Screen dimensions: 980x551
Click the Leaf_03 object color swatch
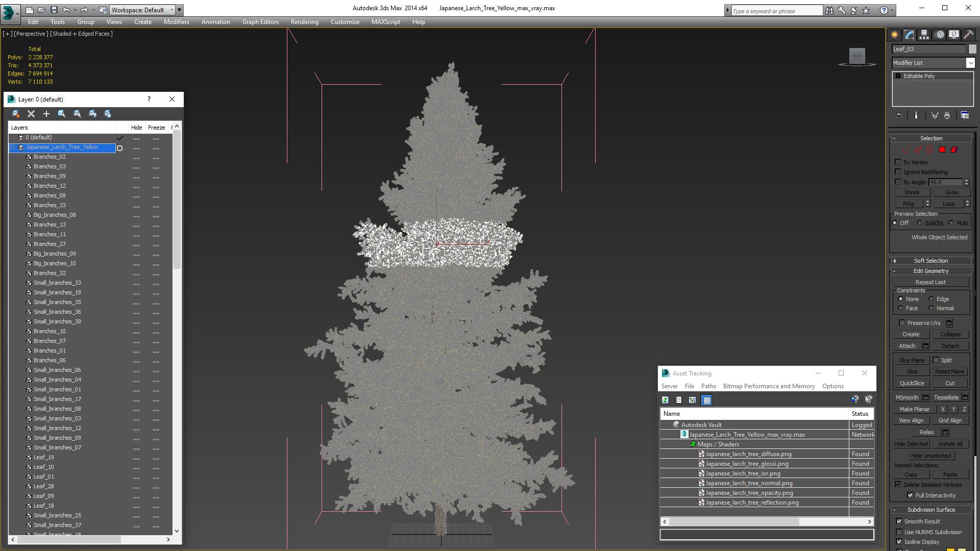click(x=972, y=49)
